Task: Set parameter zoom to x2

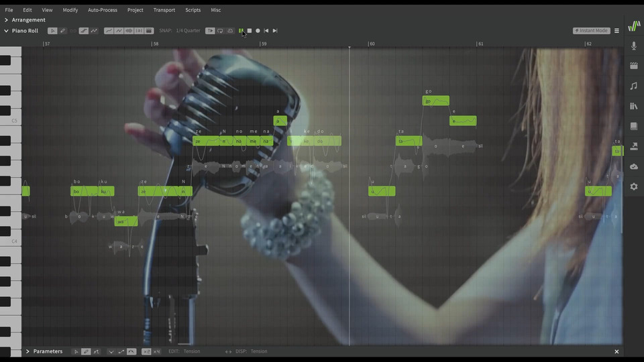Action: click(146, 351)
